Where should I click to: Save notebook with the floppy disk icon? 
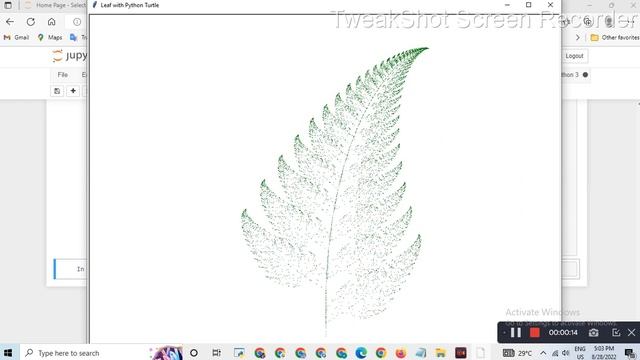point(57,91)
